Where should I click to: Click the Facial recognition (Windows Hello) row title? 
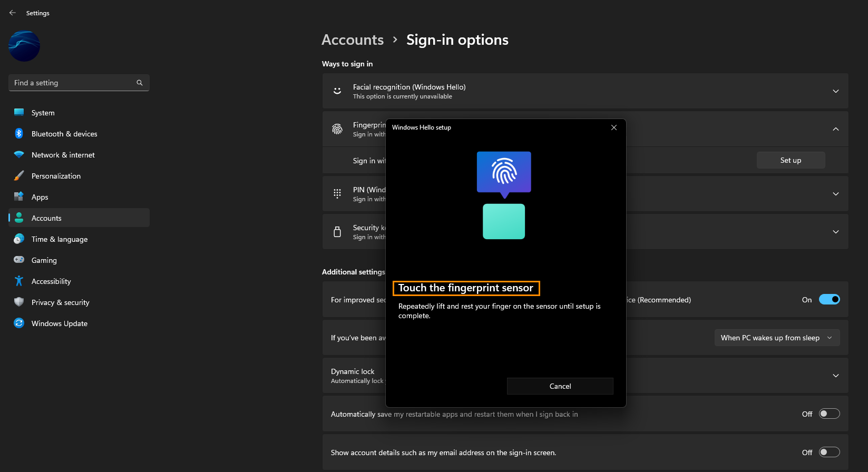tap(409, 87)
